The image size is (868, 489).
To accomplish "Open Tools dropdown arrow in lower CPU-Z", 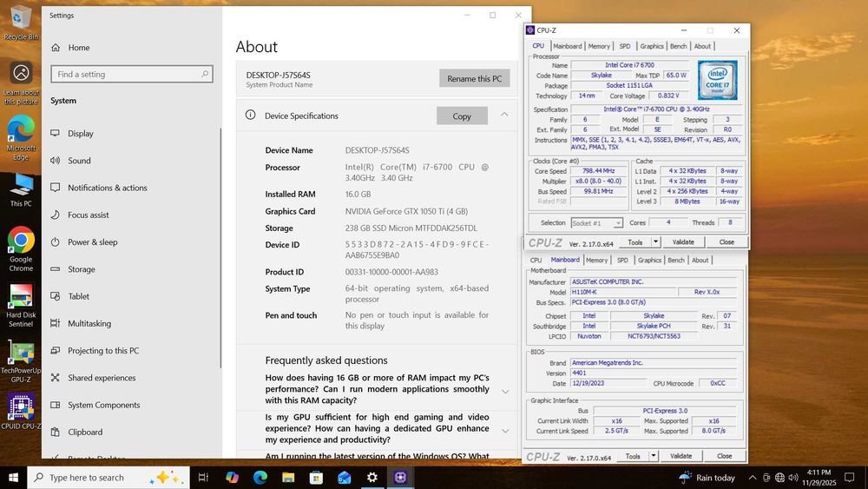I will [x=654, y=456].
